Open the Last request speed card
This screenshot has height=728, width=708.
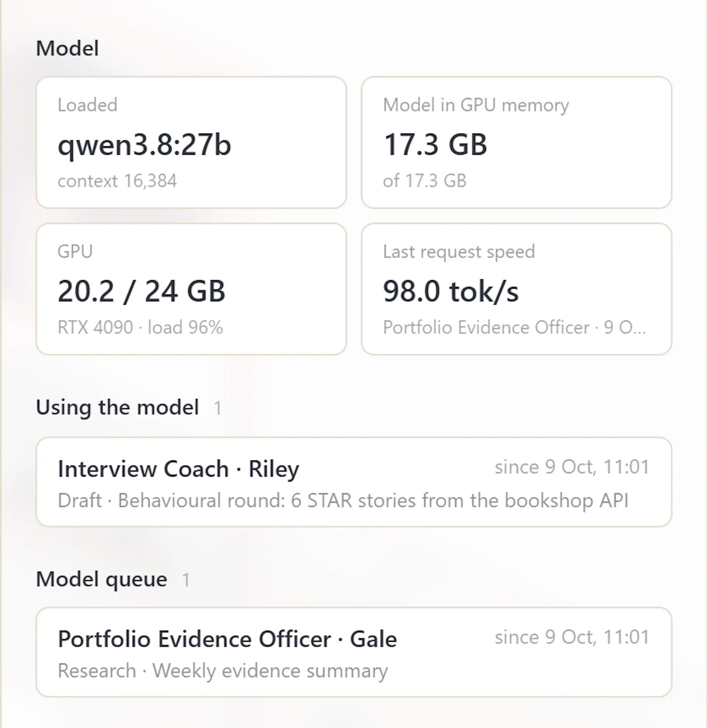point(517,289)
